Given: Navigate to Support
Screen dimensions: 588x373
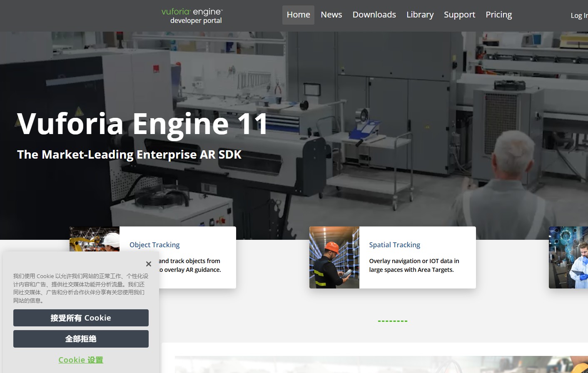Looking at the screenshot, I should (x=459, y=15).
